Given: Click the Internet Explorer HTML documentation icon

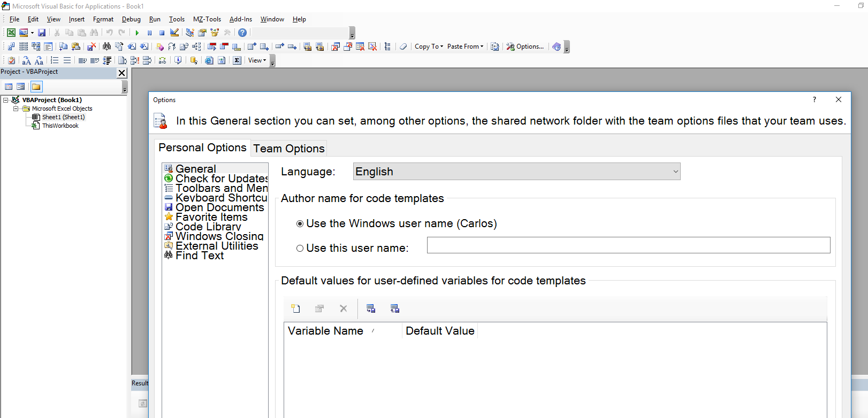Looking at the screenshot, I should [209, 60].
